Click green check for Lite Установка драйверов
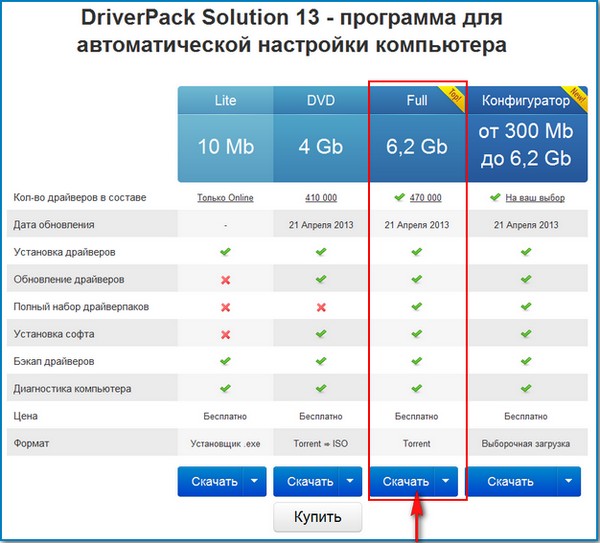This screenshot has width=600, height=543. tap(225, 252)
